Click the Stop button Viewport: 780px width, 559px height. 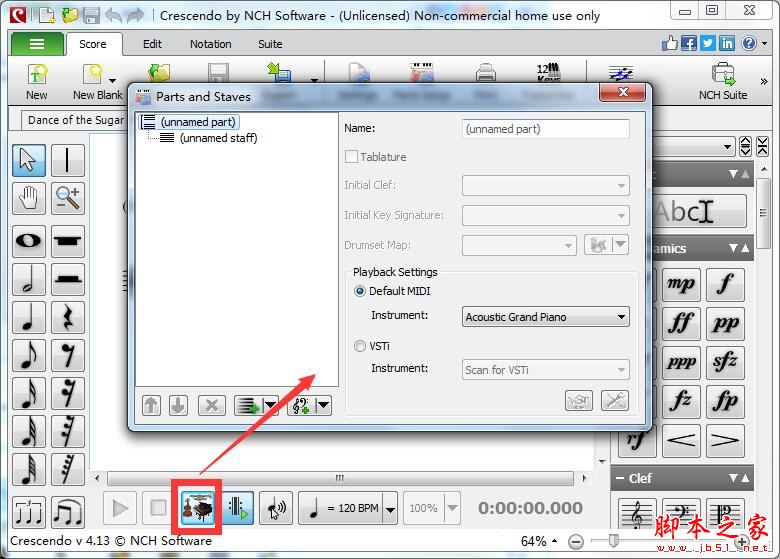coord(158,508)
